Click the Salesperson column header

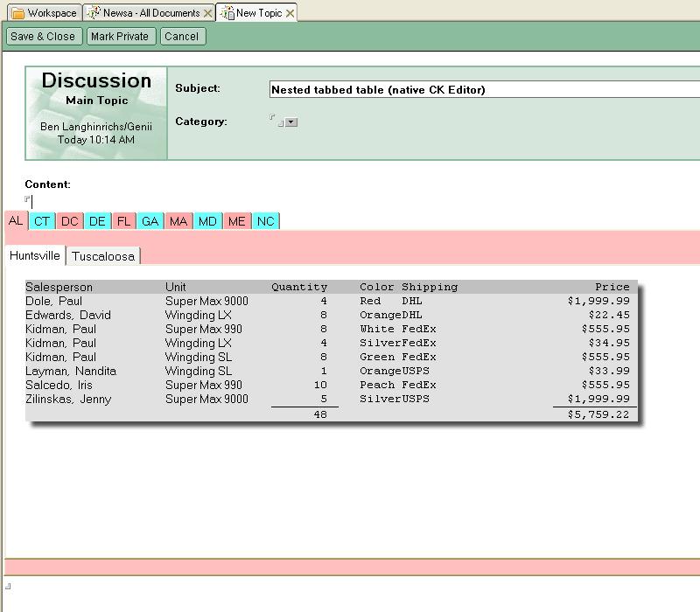(59, 287)
